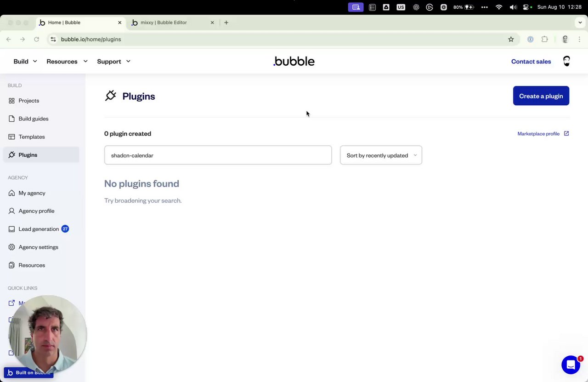Expand the Support top menu

[114, 62]
